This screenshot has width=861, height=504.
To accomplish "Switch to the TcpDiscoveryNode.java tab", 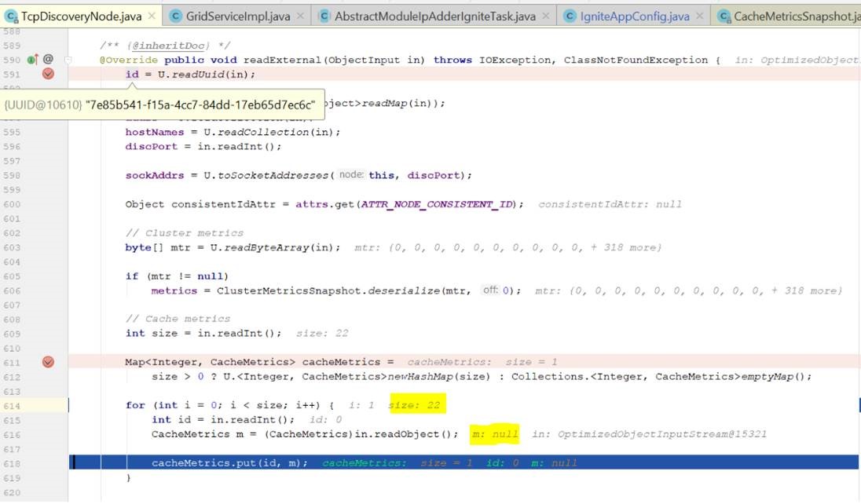I will [x=81, y=16].
